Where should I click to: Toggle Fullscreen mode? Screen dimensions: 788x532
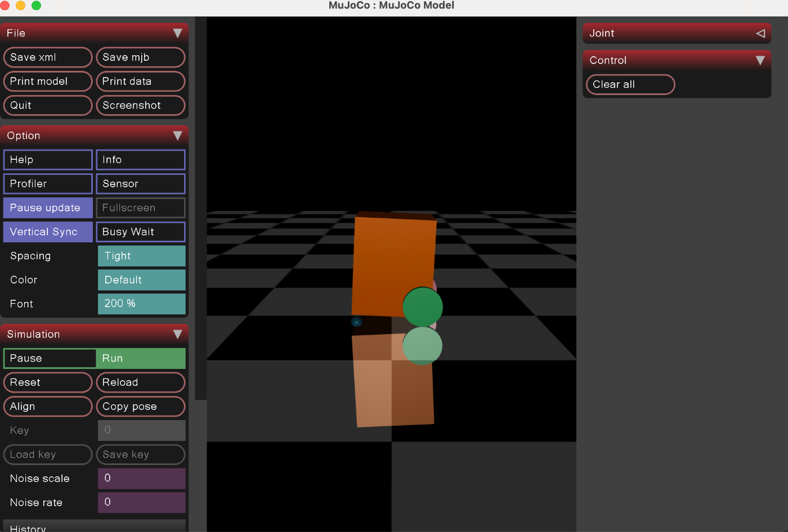point(141,208)
